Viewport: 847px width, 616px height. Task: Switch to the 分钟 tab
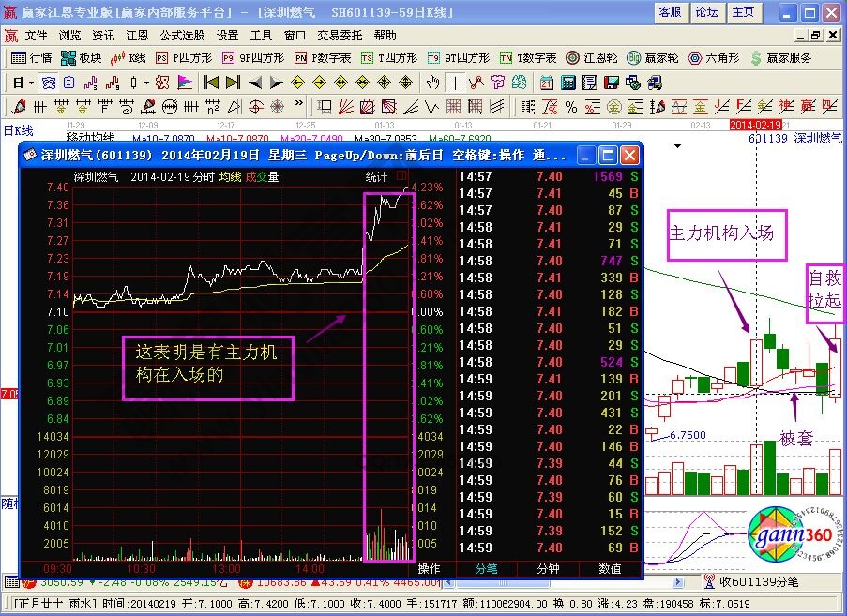[549, 568]
